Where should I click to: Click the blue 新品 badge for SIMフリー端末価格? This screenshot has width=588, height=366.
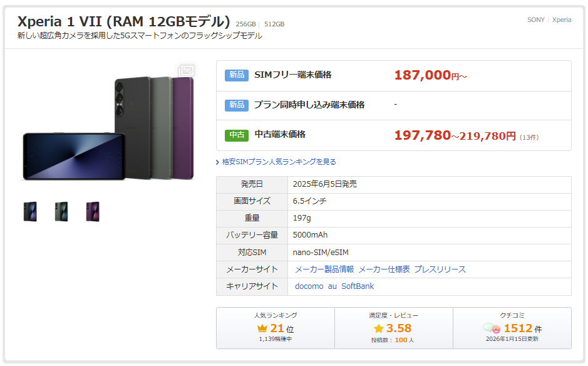tap(237, 75)
